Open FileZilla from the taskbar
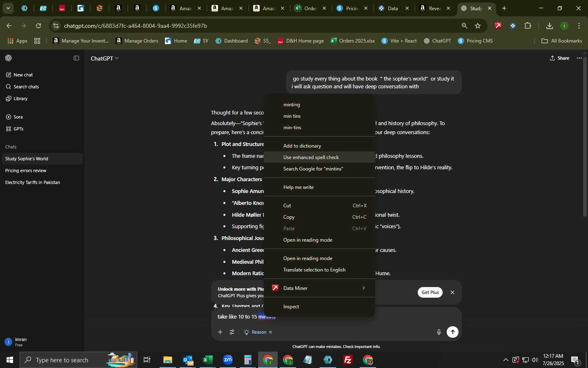Viewport: 588px width, 368px height. pos(348,360)
